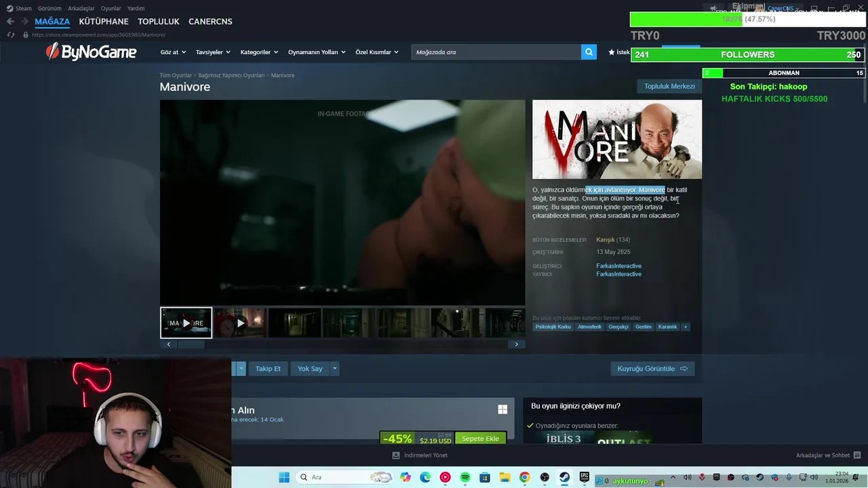The height and width of the screenshot is (488, 868).
Task: Switch to the KÜTÜPHANE tab
Action: pos(104,22)
